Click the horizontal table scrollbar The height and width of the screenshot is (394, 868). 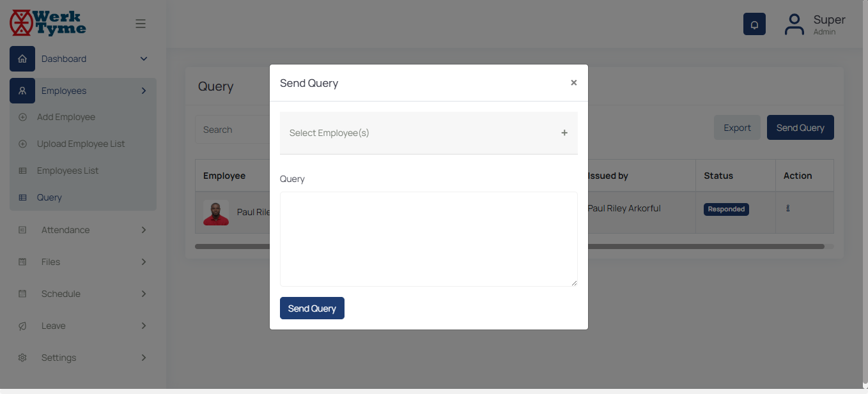tap(703, 246)
